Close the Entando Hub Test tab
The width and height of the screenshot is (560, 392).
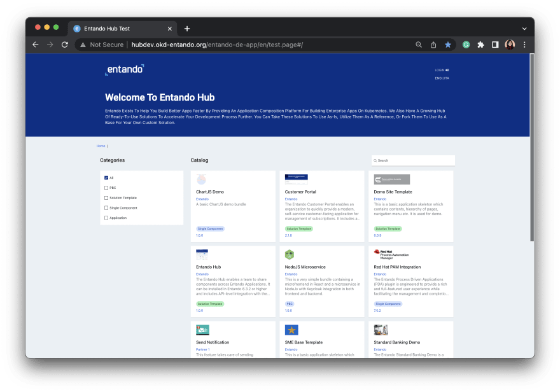(x=170, y=29)
